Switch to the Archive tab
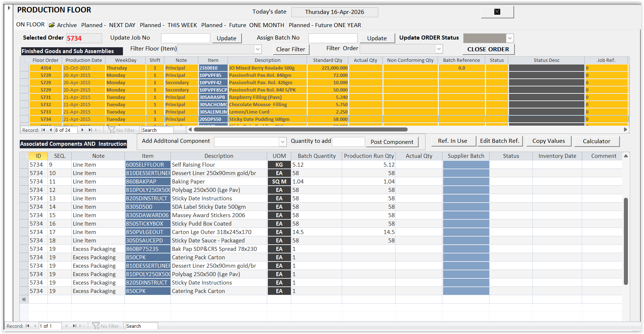 pos(63,25)
